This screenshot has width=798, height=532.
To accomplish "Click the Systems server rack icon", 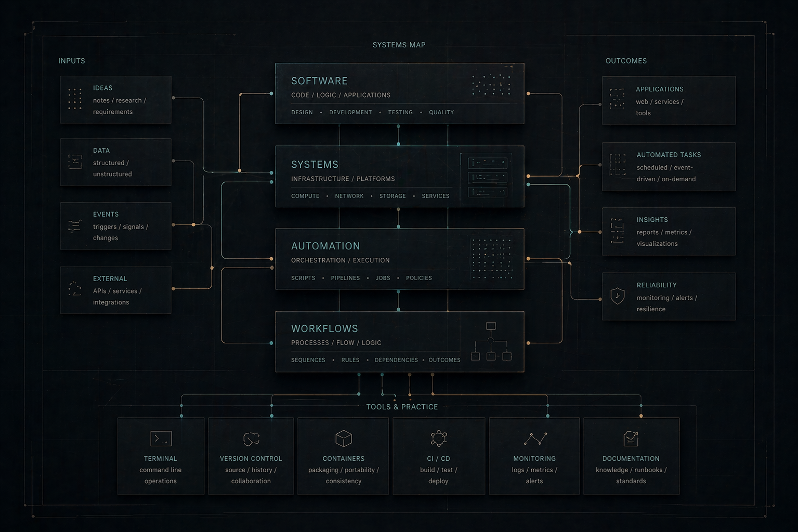I will pos(487,177).
